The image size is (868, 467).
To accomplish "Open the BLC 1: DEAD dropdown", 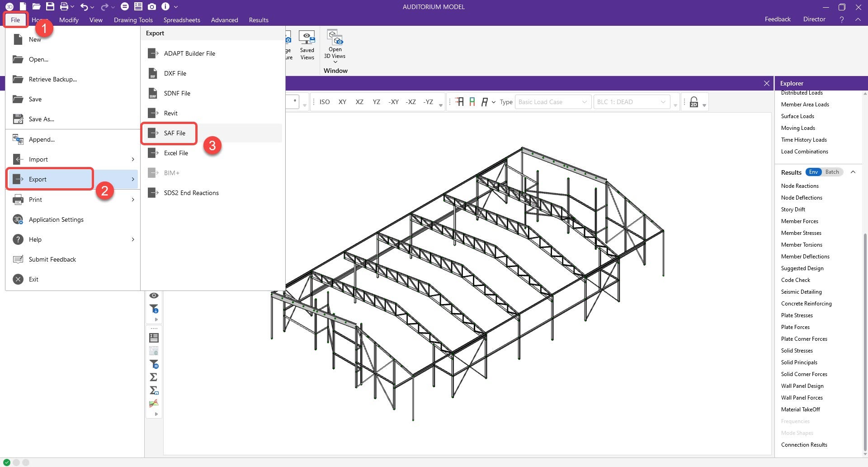I will (631, 101).
